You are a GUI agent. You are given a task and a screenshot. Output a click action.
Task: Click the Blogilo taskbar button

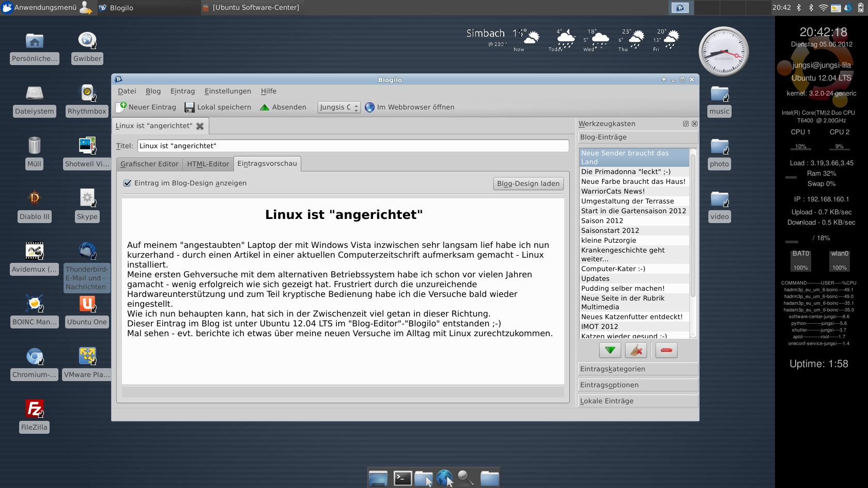(147, 8)
